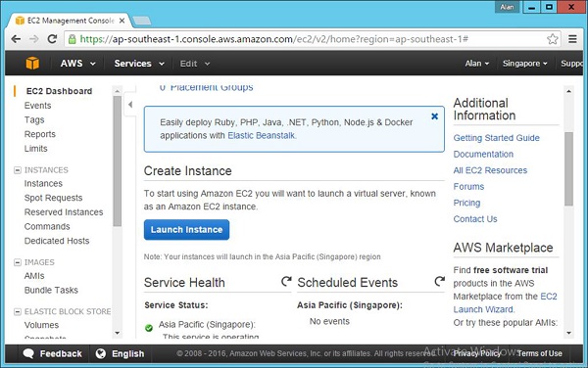Open the Forums link
588x368 pixels.
tap(468, 186)
